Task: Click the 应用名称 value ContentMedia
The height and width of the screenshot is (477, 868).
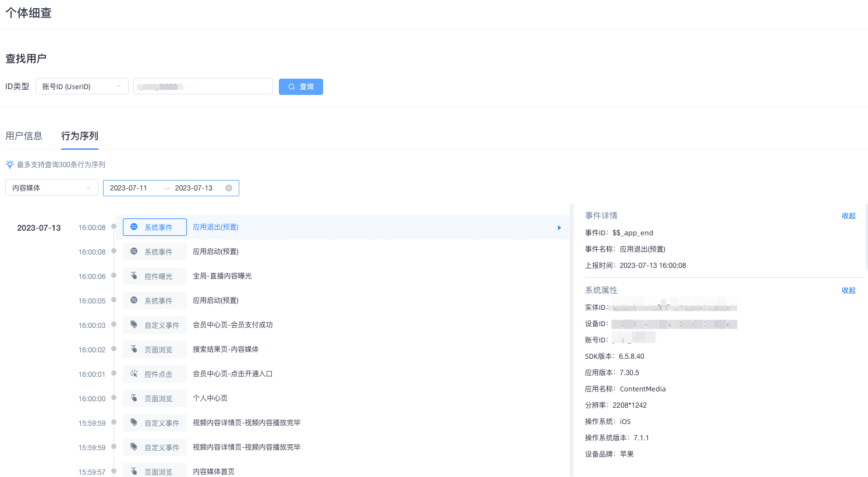Action: coord(643,389)
